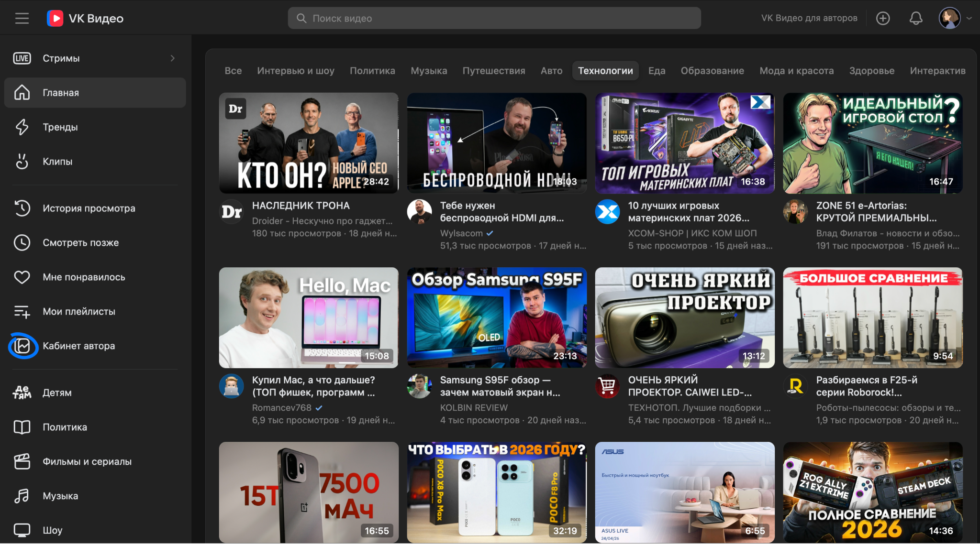The width and height of the screenshot is (980, 546).
Task: Select the Еда tab
Action: tap(657, 71)
